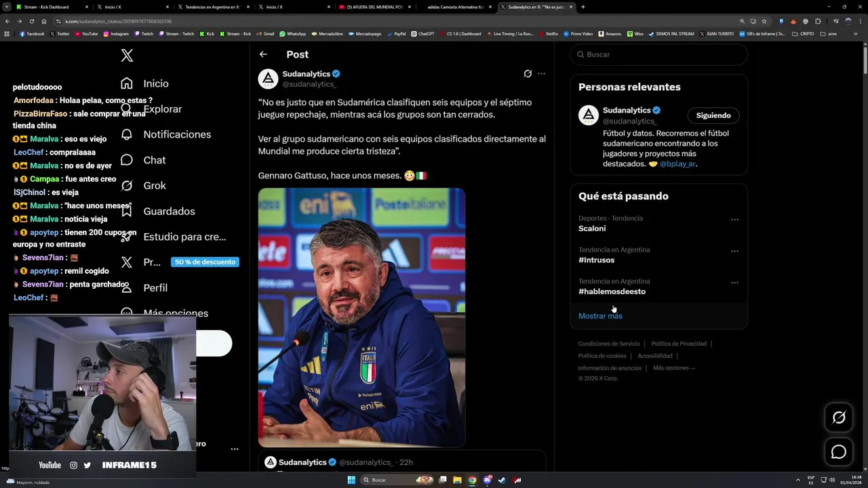The height and width of the screenshot is (488, 868).
Task: Open the #Intrusos trending hashtag
Action: pyautogui.click(x=596, y=260)
